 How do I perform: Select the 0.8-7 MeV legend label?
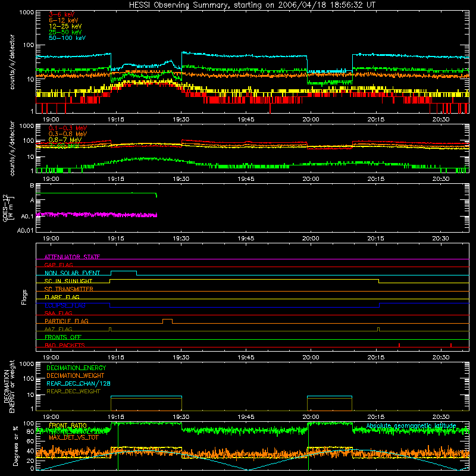tap(65, 140)
